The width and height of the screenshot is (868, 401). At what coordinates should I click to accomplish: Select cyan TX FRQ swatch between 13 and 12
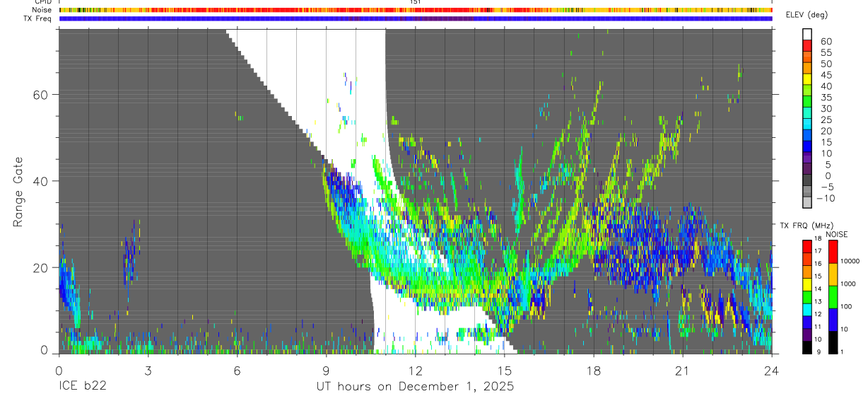tap(807, 310)
